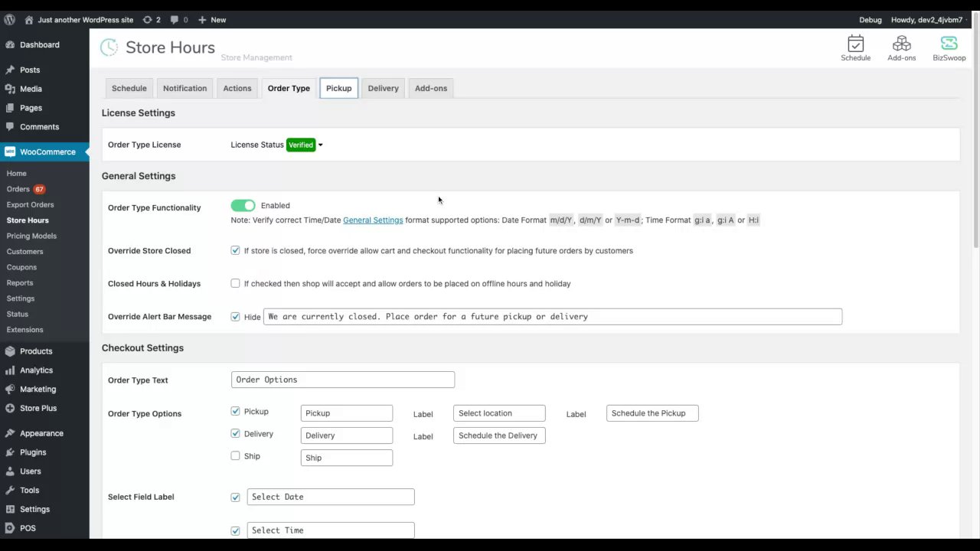Screen dimensions: 980x551
Task: Toggle Order Type Functionality Enabled switch
Action: click(243, 205)
